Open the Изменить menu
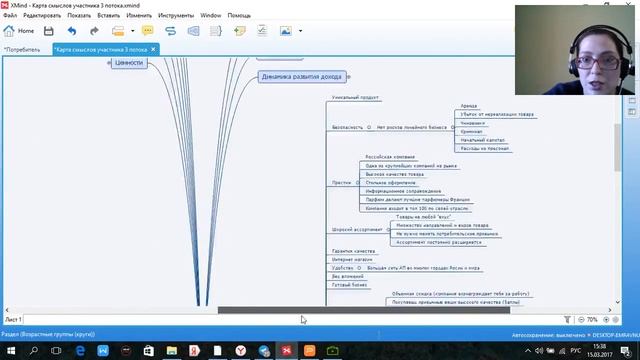The width and height of the screenshot is (640, 360). click(139, 16)
